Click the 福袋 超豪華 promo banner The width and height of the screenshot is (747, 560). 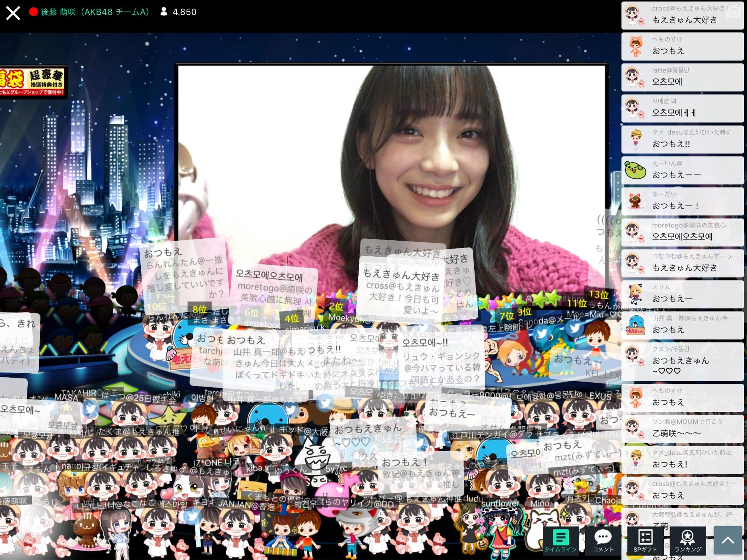click(33, 81)
